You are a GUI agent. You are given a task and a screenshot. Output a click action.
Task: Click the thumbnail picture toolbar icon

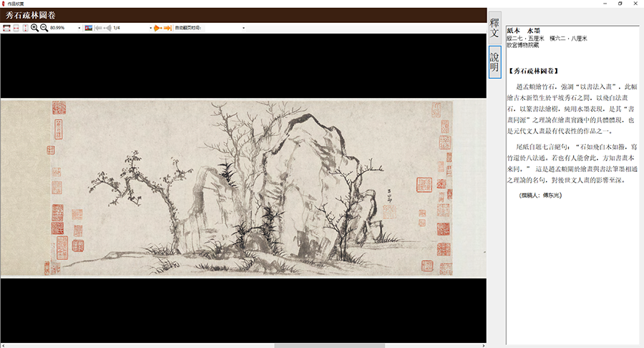pos(88,28)
